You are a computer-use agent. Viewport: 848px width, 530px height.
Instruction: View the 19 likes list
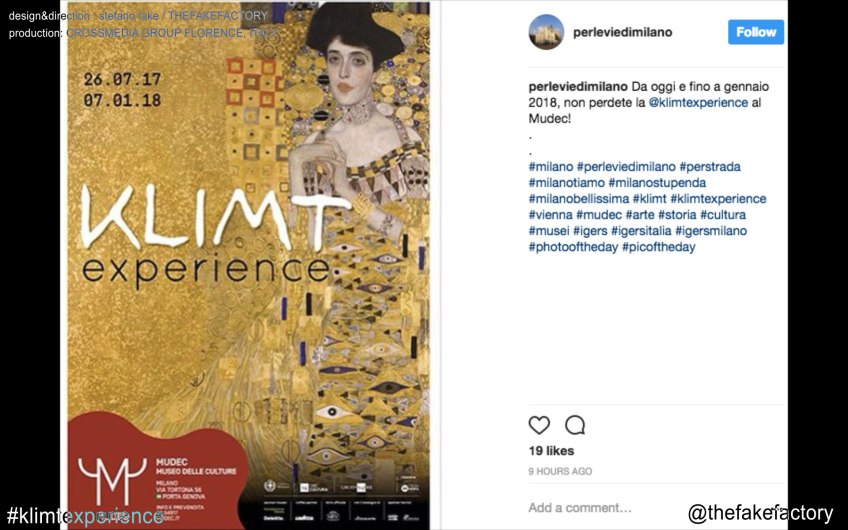click(x=551, y=450)
